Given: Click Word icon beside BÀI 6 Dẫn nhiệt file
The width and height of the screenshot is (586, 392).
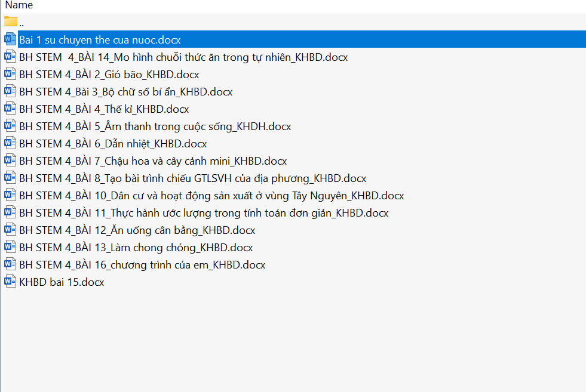Looking at the screenshot, I should click(10, 144).
